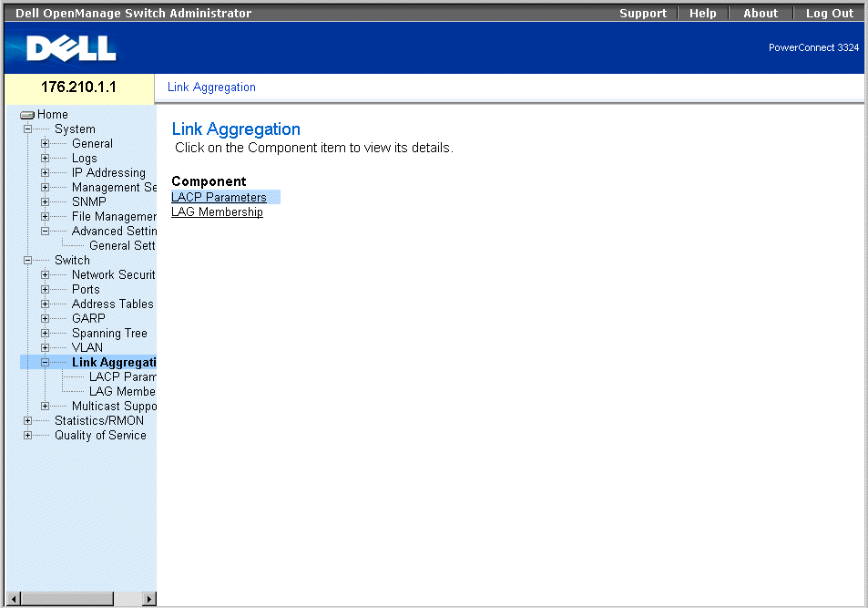868x608 pixels.
Task: Select File Management tree item
Action: [x=114, y=217]
